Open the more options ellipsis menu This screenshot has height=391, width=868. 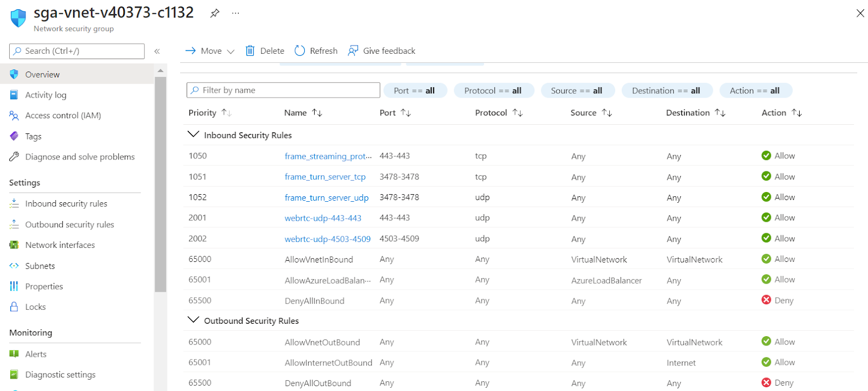click(235, 14)
